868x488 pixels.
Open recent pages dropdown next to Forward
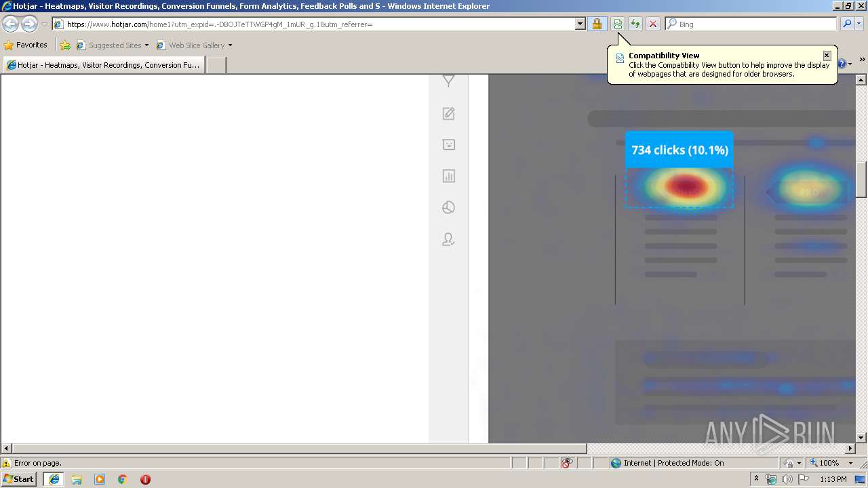click(44, 24)
